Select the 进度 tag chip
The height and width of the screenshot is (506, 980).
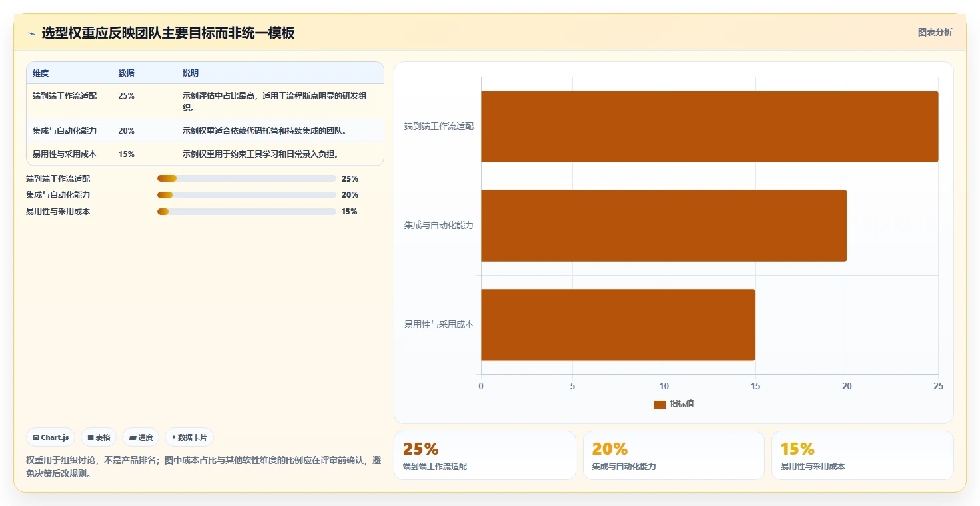click(x=141, y=437)
